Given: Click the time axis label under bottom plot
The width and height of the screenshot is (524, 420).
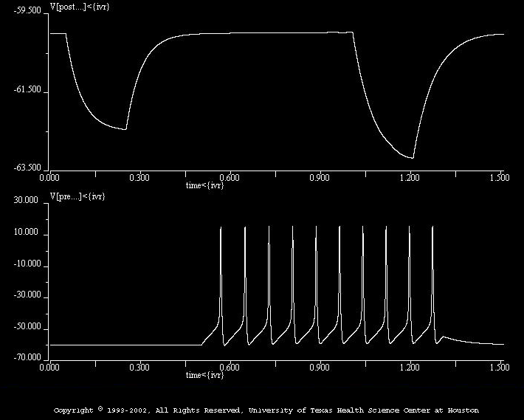Looking at the screenshot, I should point(204,375).
